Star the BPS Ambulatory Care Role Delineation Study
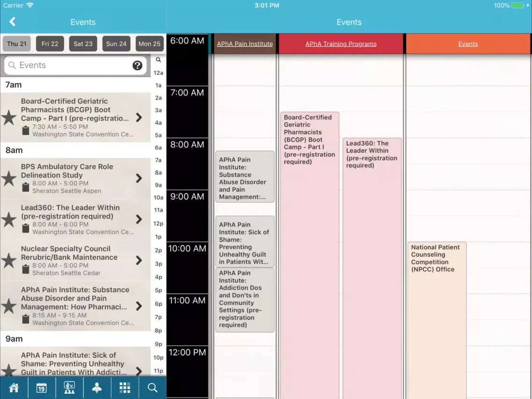This screenshot has width=532, height=399. 9,178
